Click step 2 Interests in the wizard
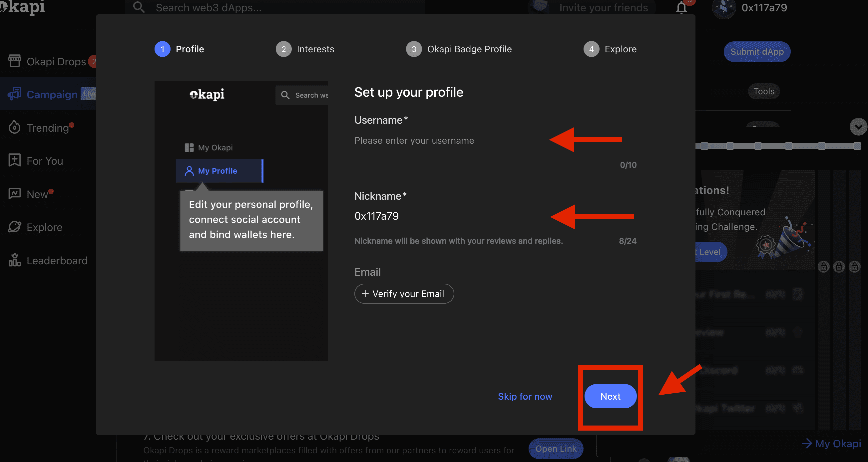The height and width of the screenshot is (462, 868). tap(305, 49)
